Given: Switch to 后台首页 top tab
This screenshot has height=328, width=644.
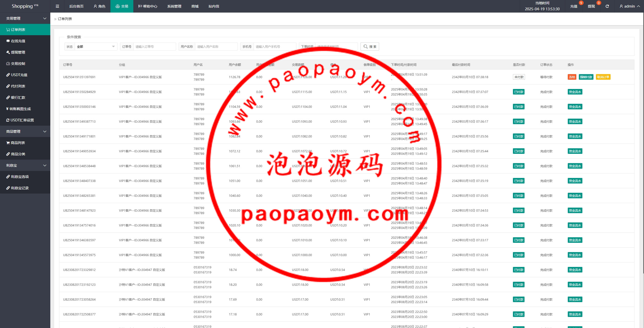Looking at the screenshot, I should click(76, 6).
